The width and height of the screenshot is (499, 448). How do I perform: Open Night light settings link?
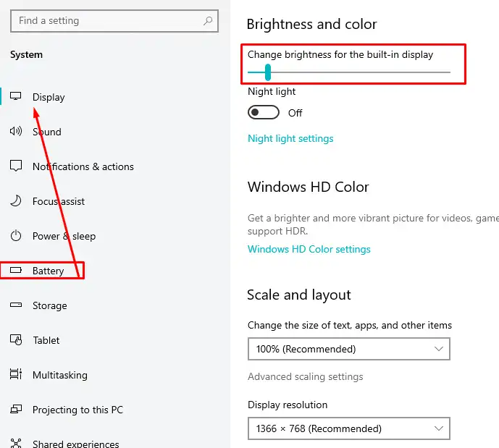pos(290,138)
